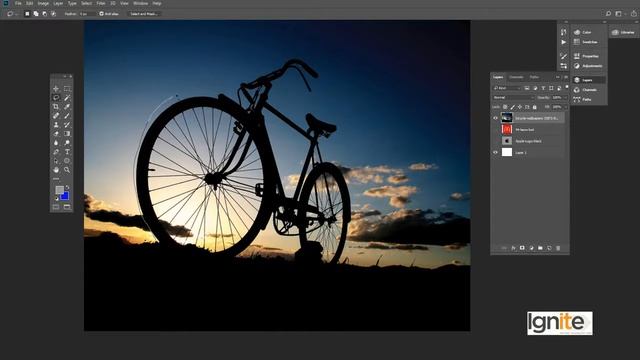
Task: Open the Layers panel options menu
Action: pyautogui.click(x=566, y=77)
